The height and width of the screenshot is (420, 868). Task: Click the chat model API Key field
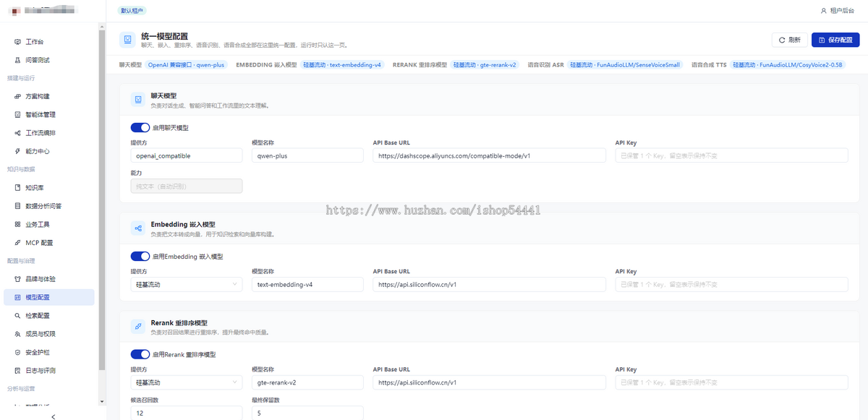pos(732,155)
